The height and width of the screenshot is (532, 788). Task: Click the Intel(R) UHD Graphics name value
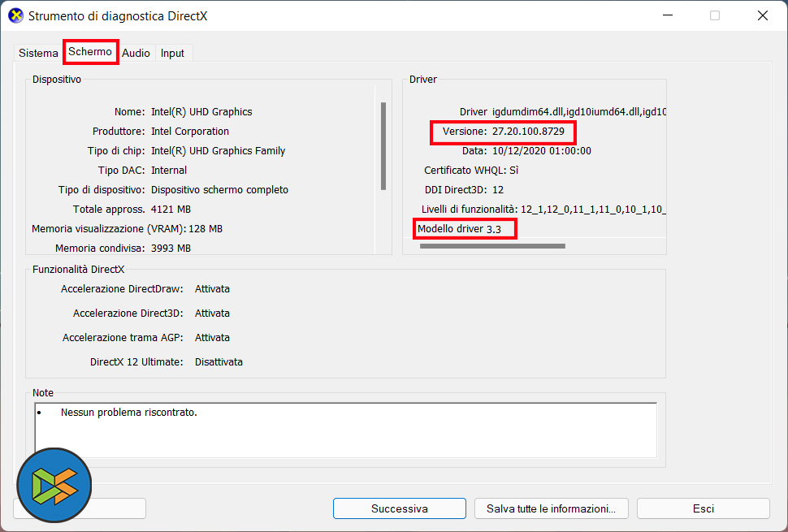point(201,112)
